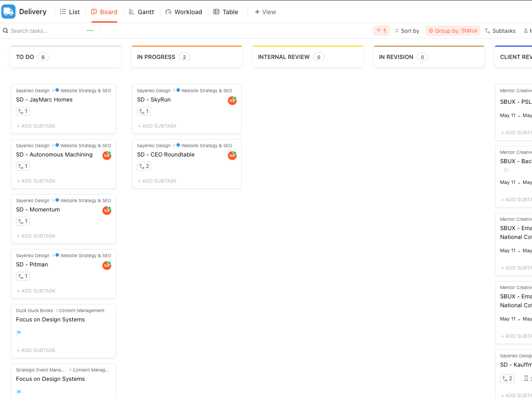The height and width of the screenshot is (399, 532).
Task: Expand the 2 subtasks on SD - Kauffm card
Action: (507, 379)
